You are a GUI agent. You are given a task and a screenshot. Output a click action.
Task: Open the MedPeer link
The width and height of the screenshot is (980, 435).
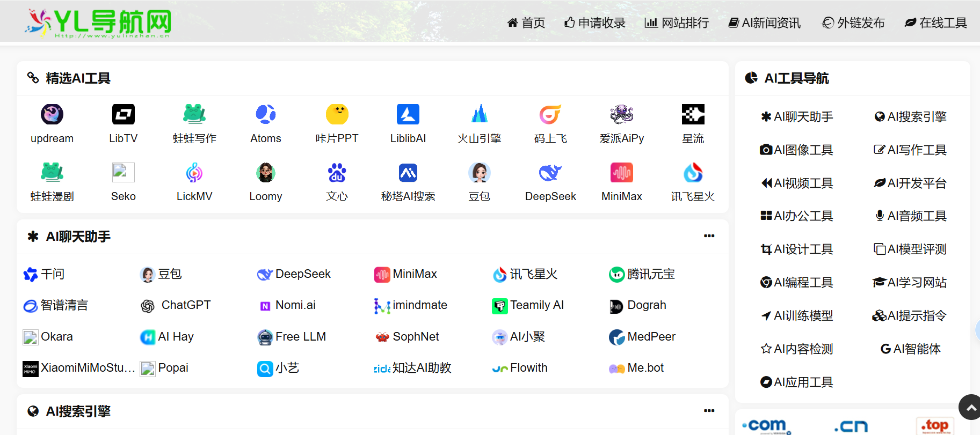point(642,337)
